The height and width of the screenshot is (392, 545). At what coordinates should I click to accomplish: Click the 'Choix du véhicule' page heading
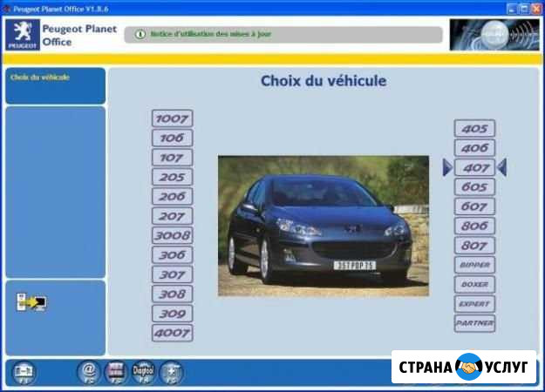pyautogui.click(x=324, y=81)
